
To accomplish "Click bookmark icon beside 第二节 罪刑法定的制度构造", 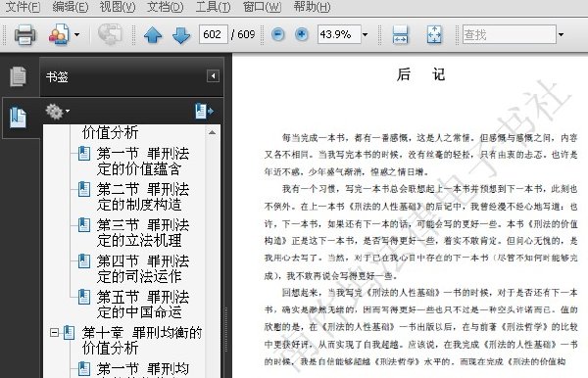I will (84, 189).
